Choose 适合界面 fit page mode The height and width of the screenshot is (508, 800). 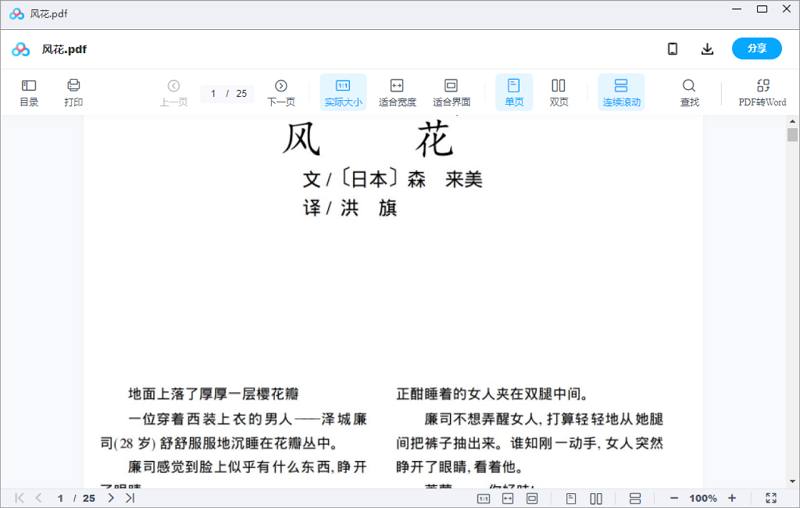[x=451, y=92]
